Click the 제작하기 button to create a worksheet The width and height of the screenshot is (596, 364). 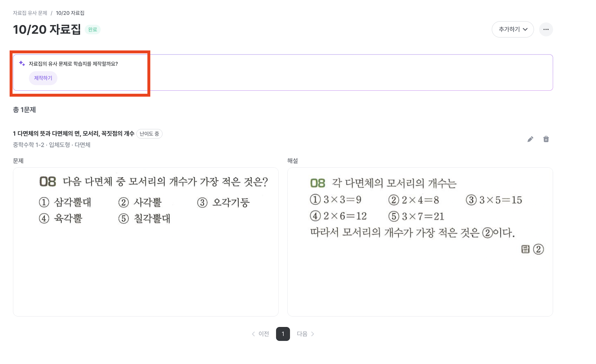coord(43,78)
